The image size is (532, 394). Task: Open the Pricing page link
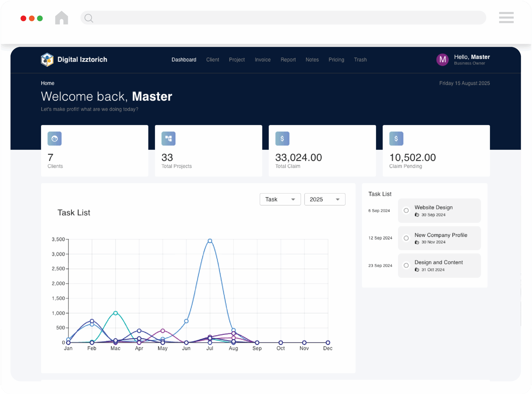coord(336,60)
